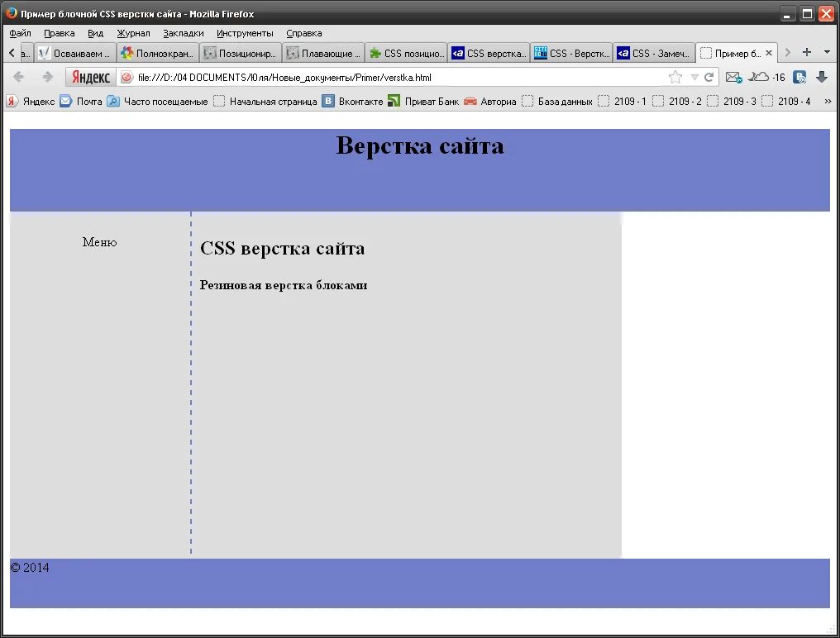Open the База данных bookmark
This screenshot has width=840, height=638.
[557, 102]
